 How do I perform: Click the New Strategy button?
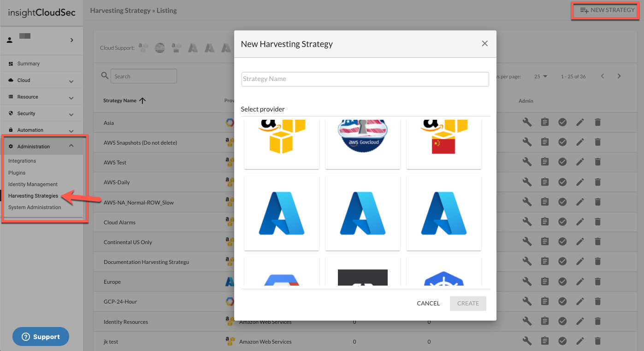click(607, 10)
